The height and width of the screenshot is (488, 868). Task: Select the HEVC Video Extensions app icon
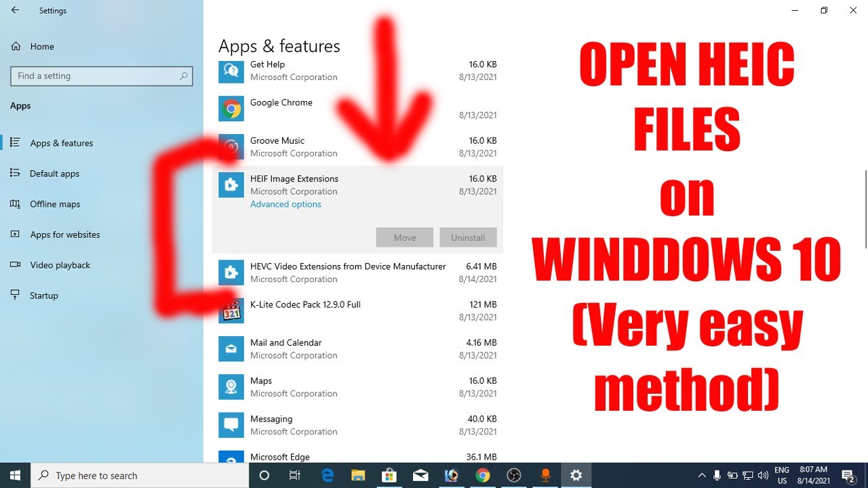[x=231, y=272]
